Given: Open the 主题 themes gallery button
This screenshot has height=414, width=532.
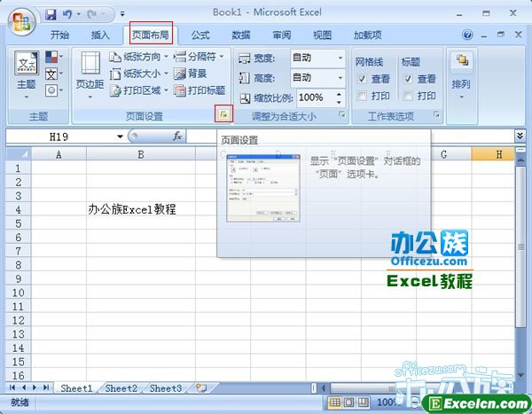Looking at the screenshot, I should (x=26, y=75).
